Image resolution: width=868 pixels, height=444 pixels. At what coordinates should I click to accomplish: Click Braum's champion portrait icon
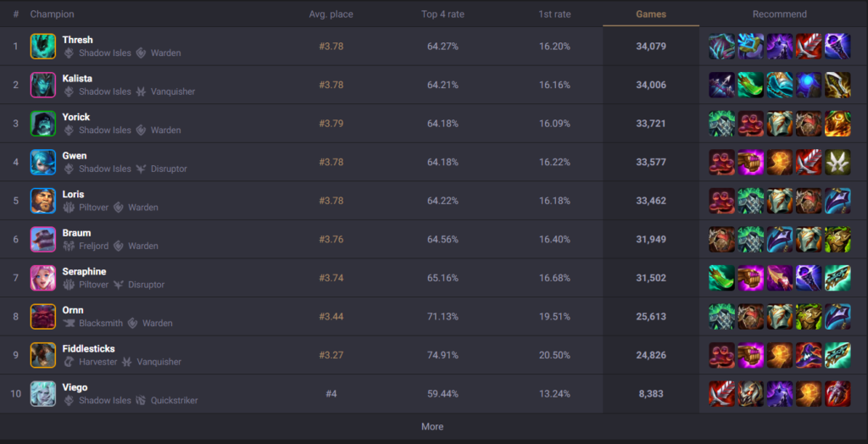tap(43, 240)
